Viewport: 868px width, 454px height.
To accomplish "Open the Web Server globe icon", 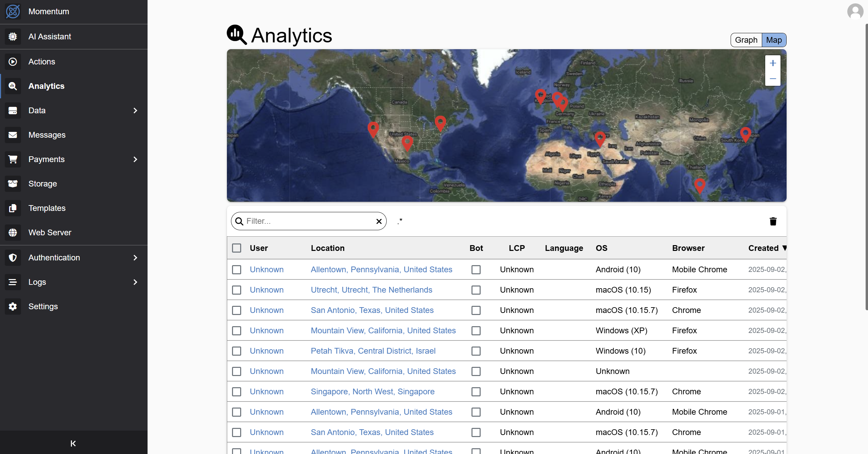I will coord(13,233).
